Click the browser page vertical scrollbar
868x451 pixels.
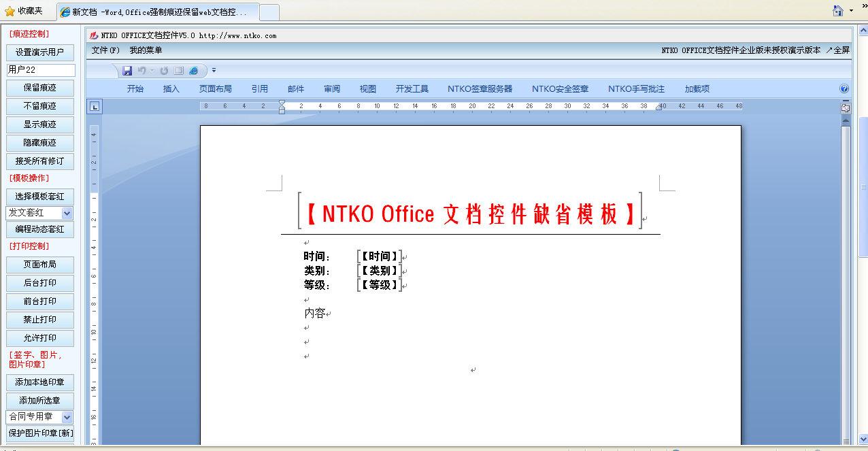click(863, 187)
